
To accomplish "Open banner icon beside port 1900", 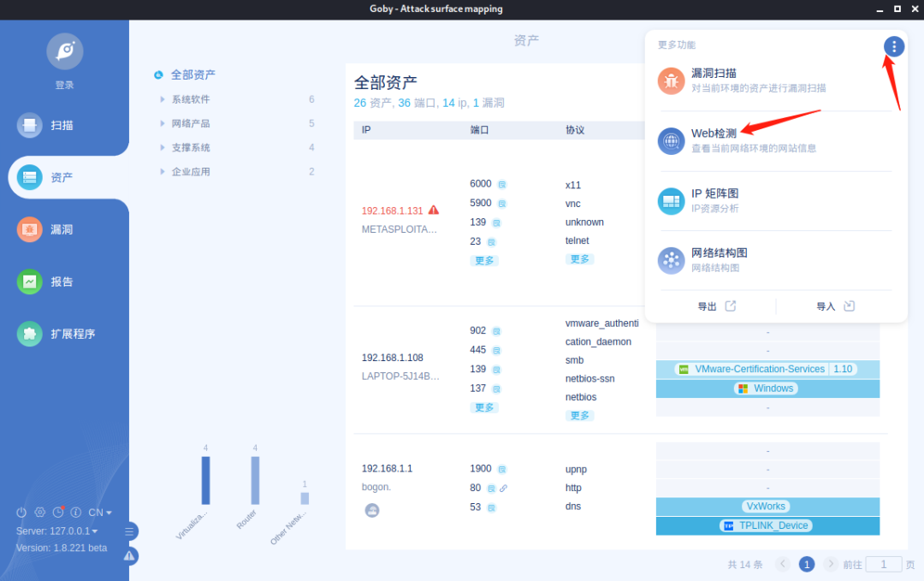I will tap(502, 470).
